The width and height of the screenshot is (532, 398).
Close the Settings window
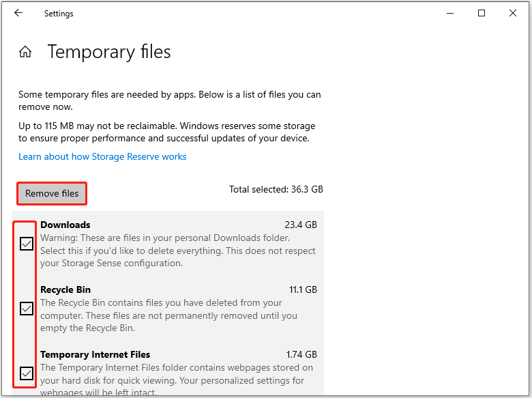pos(513,13)
